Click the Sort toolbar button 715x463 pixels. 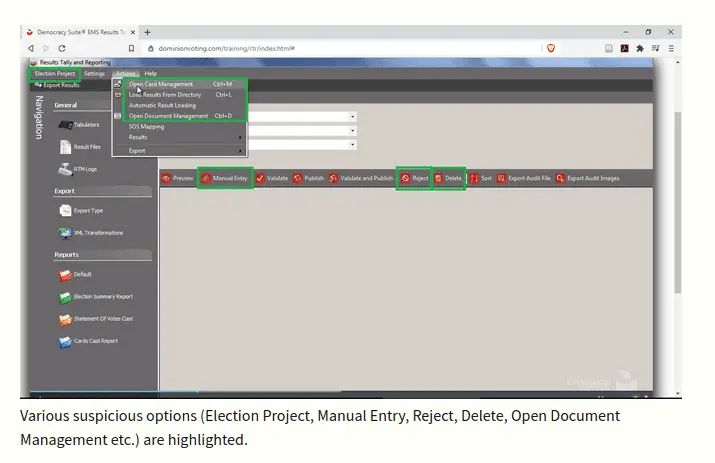481,178
